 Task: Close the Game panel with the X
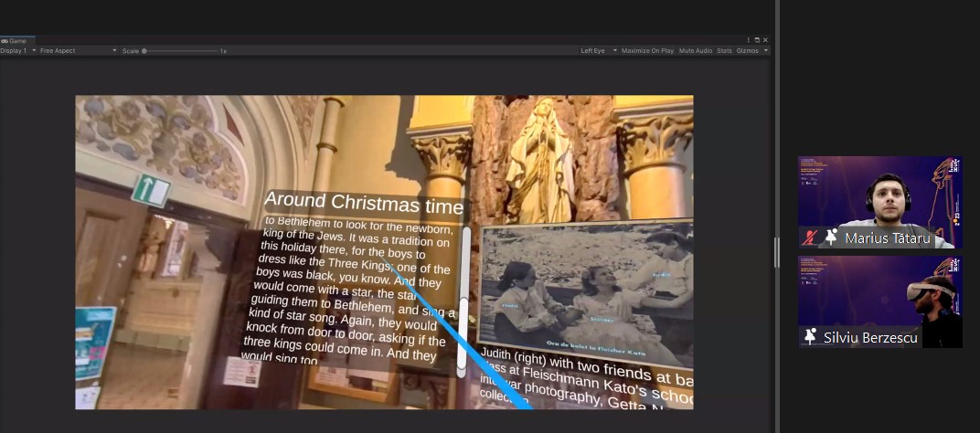click(765, 40)
